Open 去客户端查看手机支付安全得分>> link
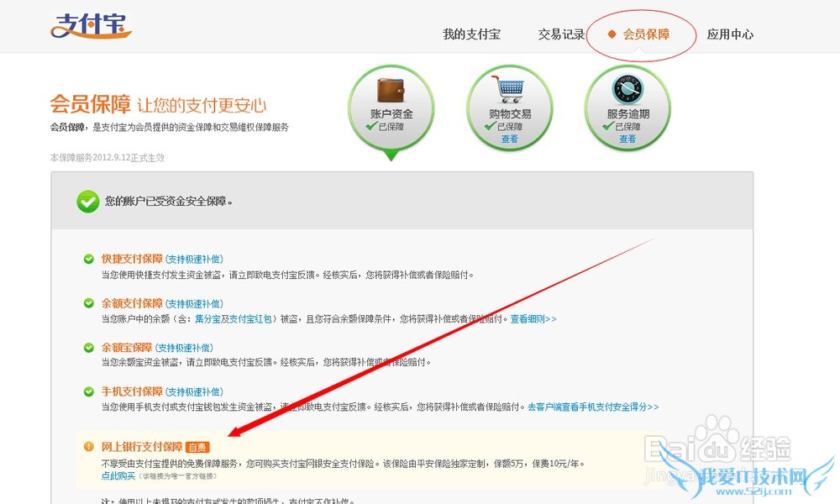Image resolution: width=840 pixels, height=504 pixels. [x=593, y=407]
